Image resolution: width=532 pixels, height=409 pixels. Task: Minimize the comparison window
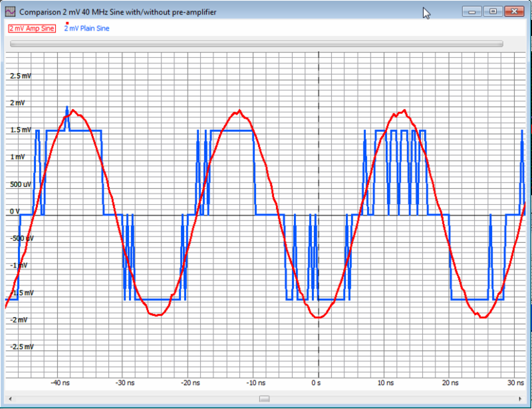tap(472, 11)
